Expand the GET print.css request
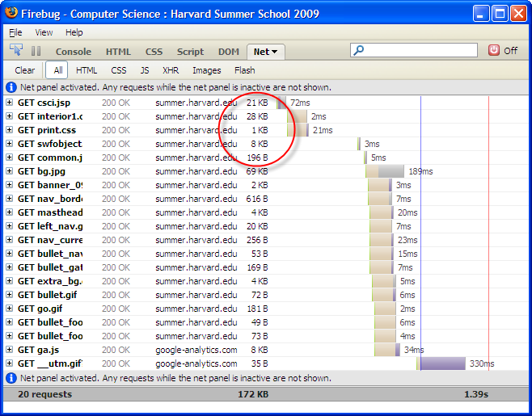 coord(9,130)
